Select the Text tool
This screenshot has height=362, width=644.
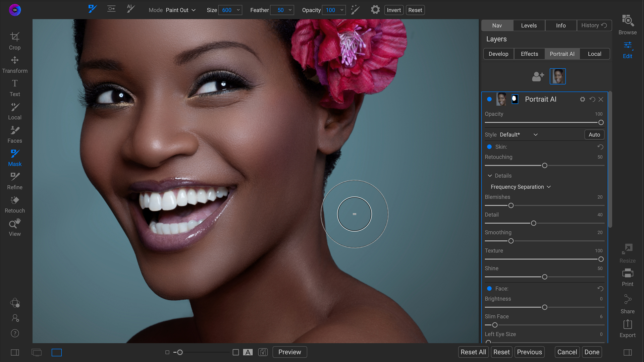tap(15, 87)
